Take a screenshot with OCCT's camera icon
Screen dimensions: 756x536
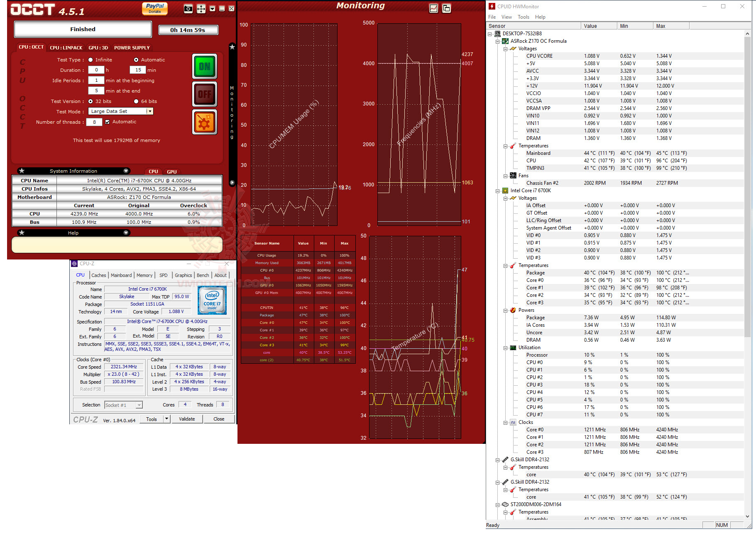click(x=188, y=9)
